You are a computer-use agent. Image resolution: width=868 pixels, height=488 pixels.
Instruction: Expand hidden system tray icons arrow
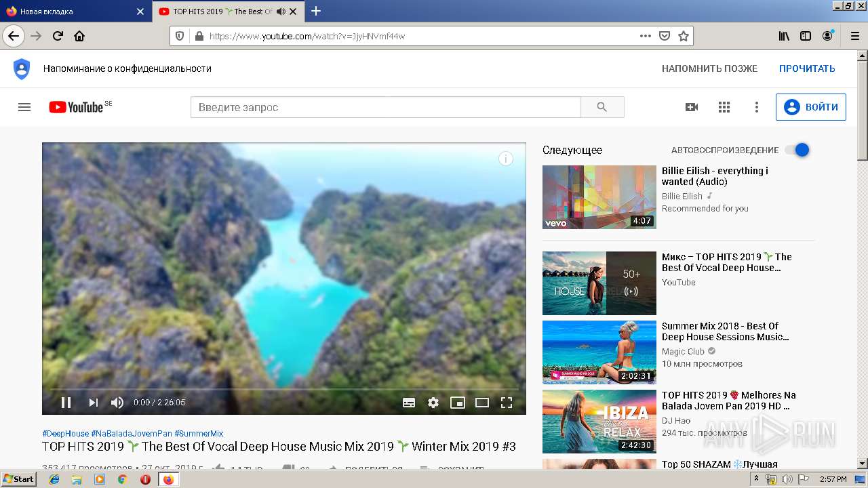pos(756,479)
